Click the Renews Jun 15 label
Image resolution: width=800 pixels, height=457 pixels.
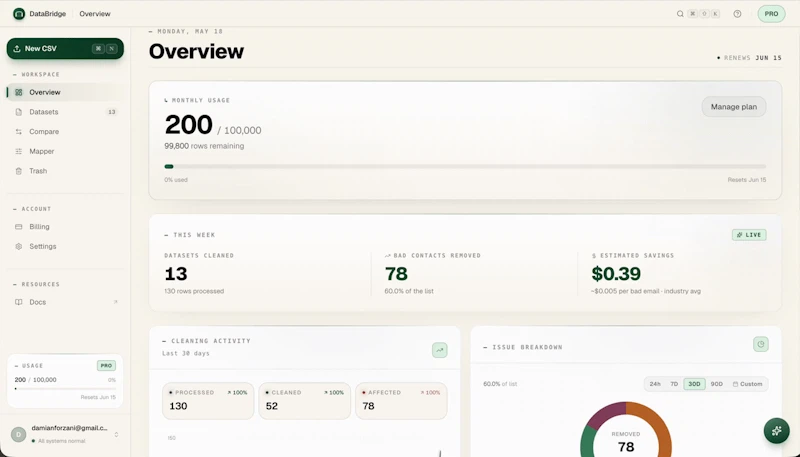(x=749, y=58)
